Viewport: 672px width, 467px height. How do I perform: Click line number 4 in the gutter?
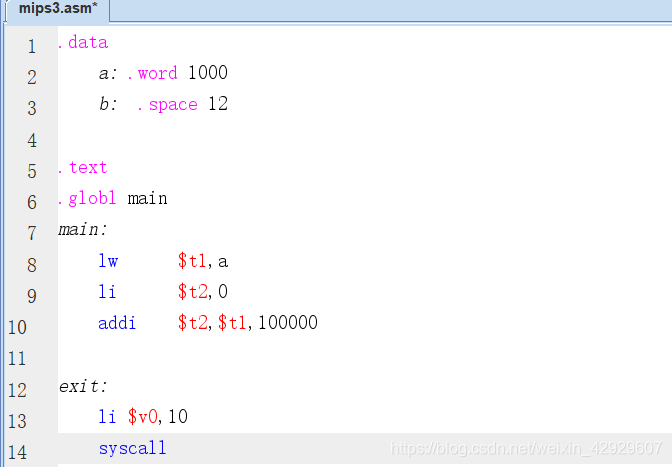click(x=32, y=141)
